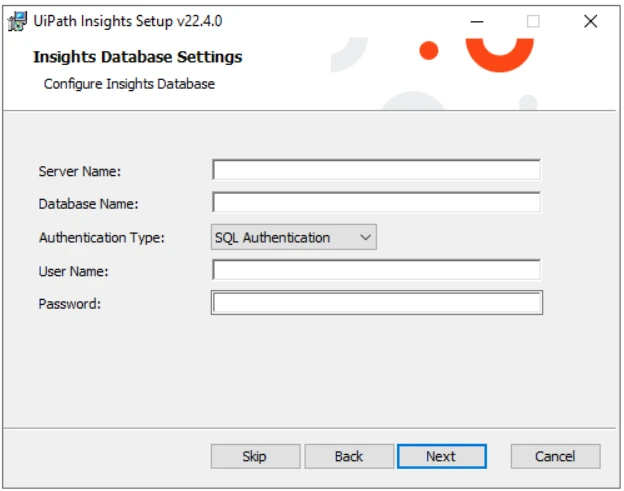Close the UiPath Insights Setup dialog
Screen dimensions: 624x491
coord(591,21)
